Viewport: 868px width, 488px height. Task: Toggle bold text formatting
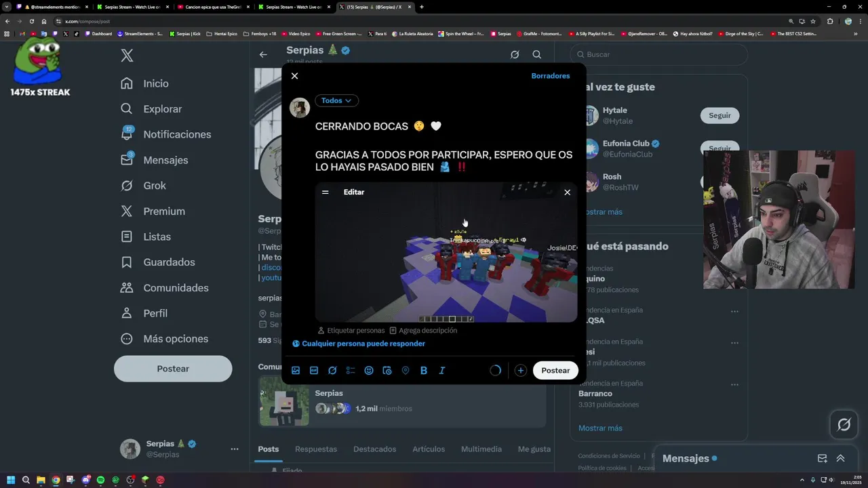tap(424, 371)
